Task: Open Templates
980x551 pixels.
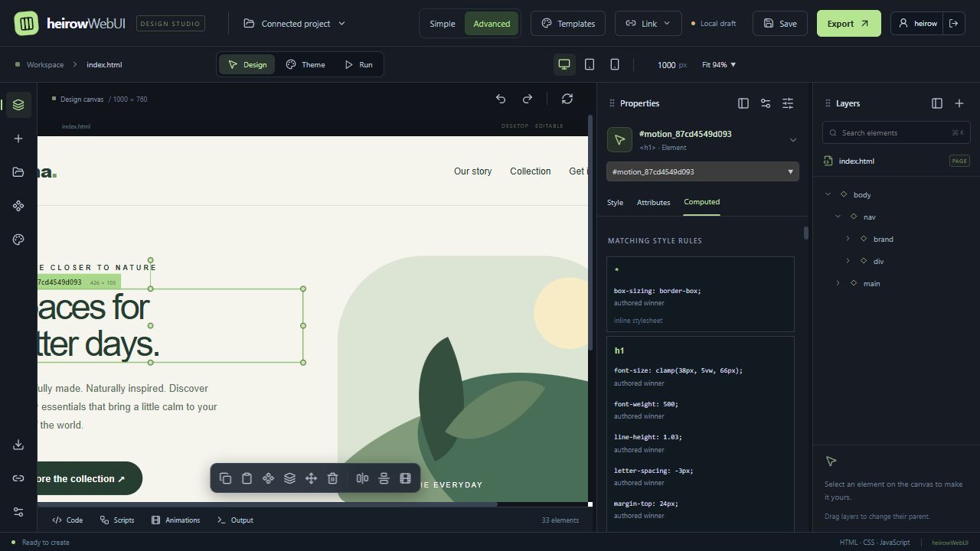Action: (x=568, y=24)
